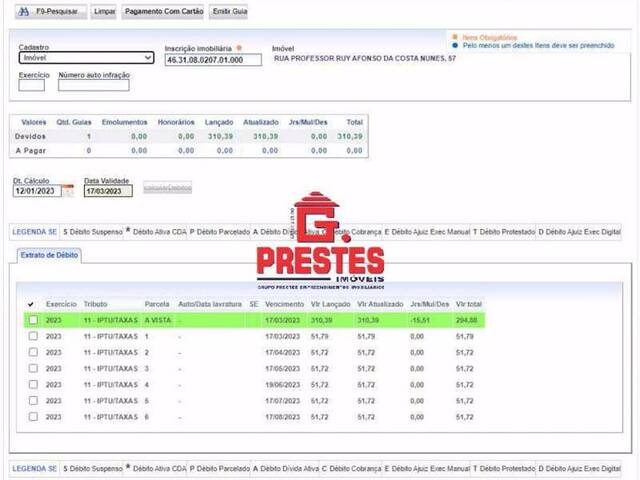
Task: Focus the Exercício text field
Action: coord(31,86)
